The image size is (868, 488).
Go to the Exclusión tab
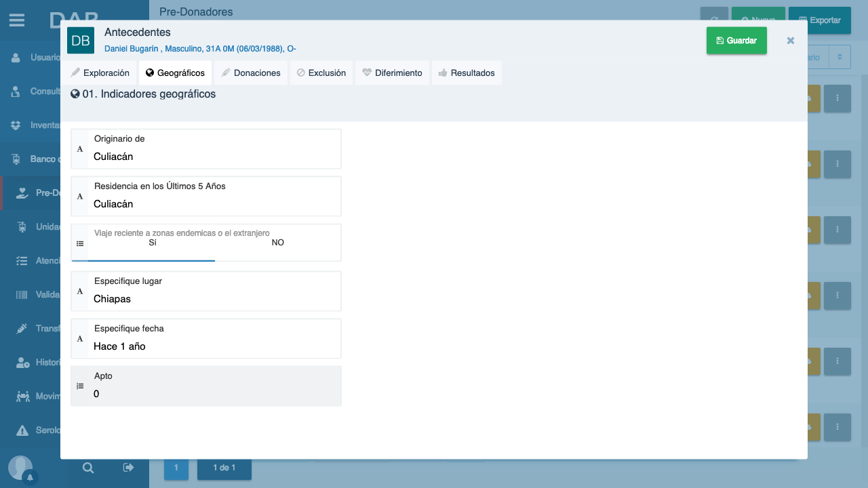click(321, 73)
